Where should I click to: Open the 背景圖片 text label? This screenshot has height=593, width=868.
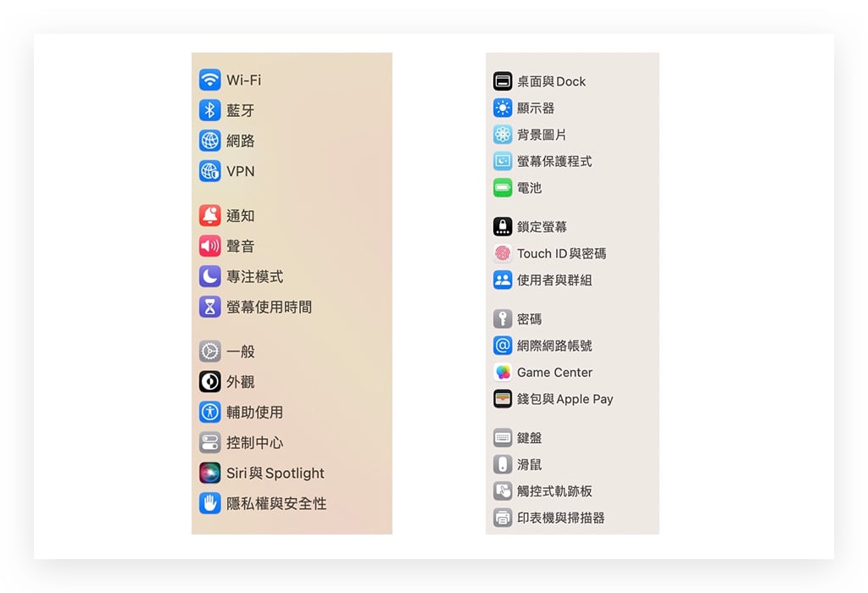click(x=542, y=135)
